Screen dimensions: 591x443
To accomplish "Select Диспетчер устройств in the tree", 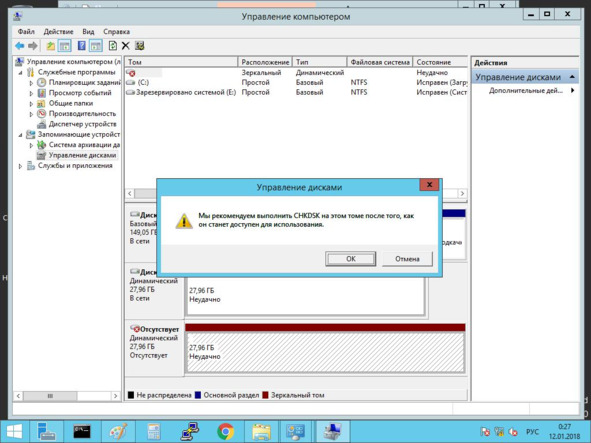I will pos(83,124).
